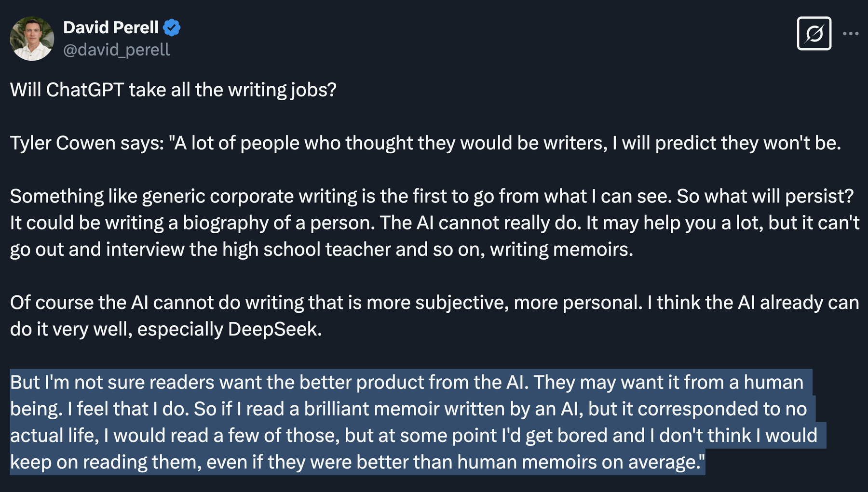Viewport: 868px width, 492px height.
Task: Click the line starting 'Something like generic corporate'
Action: [x=338, y=197]
